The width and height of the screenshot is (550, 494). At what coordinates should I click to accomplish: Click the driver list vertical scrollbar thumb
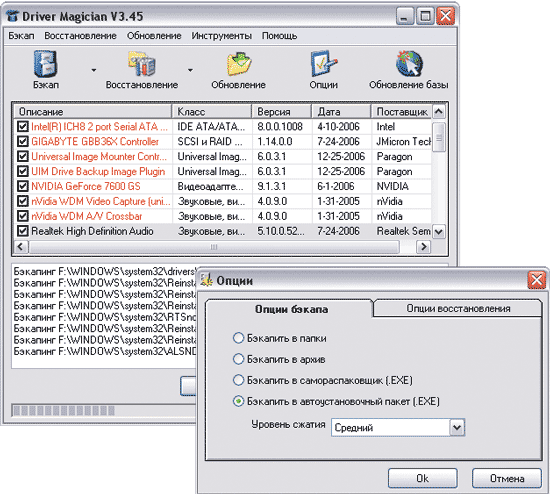(439, 137)
